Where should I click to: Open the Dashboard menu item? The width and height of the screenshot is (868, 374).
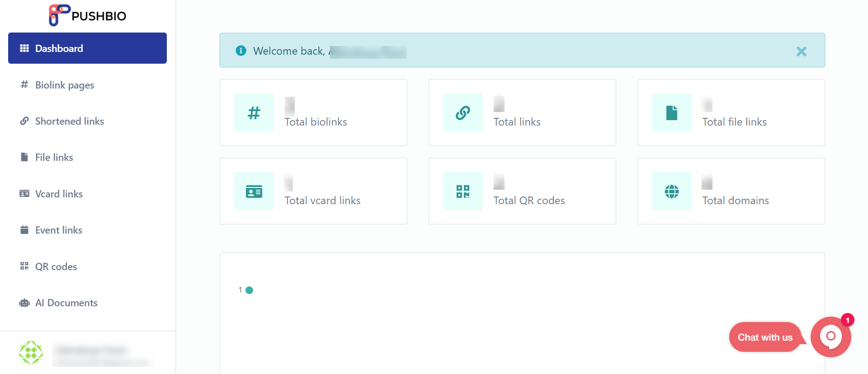(x=87, y=48)
